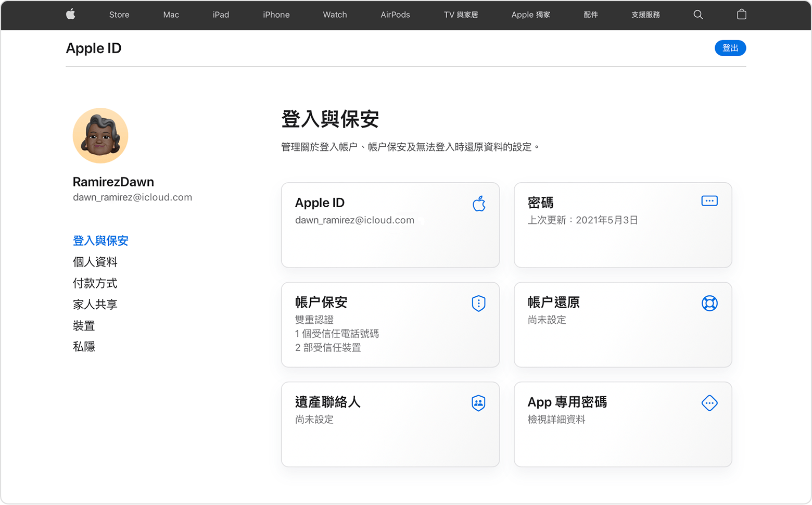Open 家人共享 from the sidebar

pos(95,305)
